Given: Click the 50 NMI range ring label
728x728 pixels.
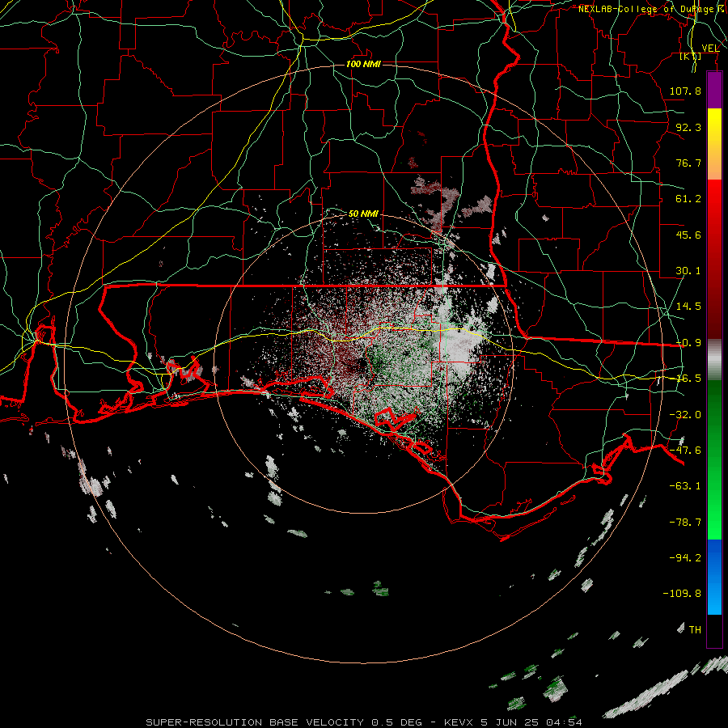Looking at the screenshot, I should [363, 214].
